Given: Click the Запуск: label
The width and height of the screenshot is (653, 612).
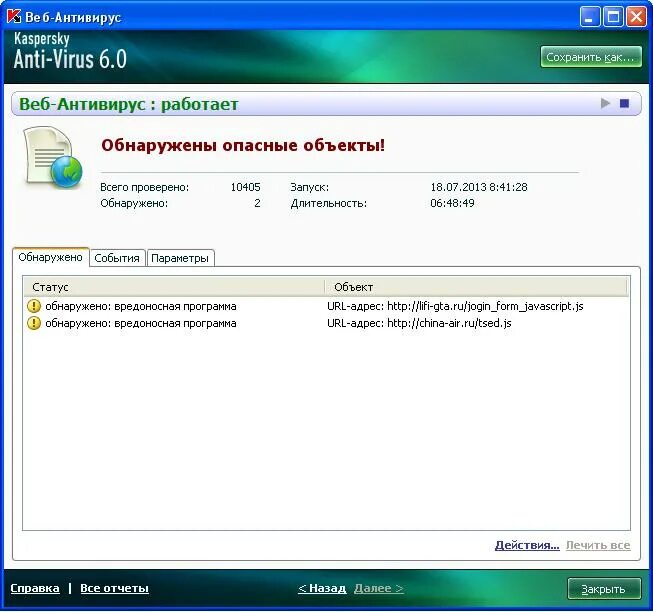Looking at the screenshot, I should click(310, 187).
